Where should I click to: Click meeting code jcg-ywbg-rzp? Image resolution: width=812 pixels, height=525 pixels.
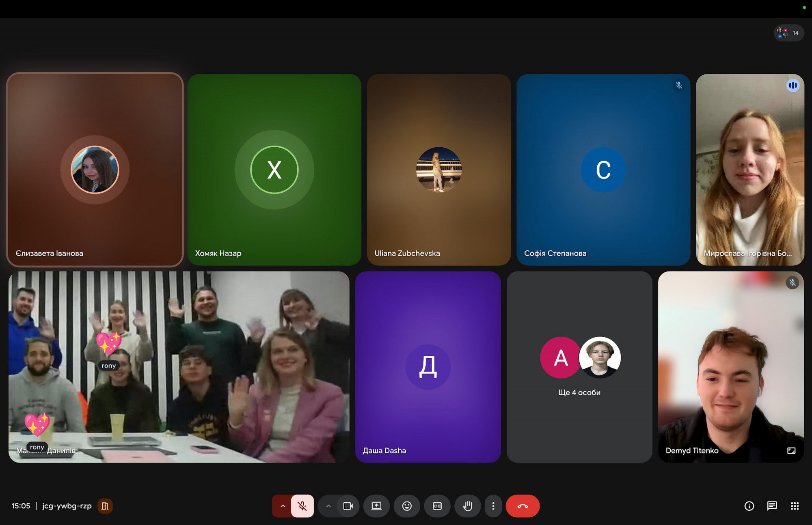67,506
